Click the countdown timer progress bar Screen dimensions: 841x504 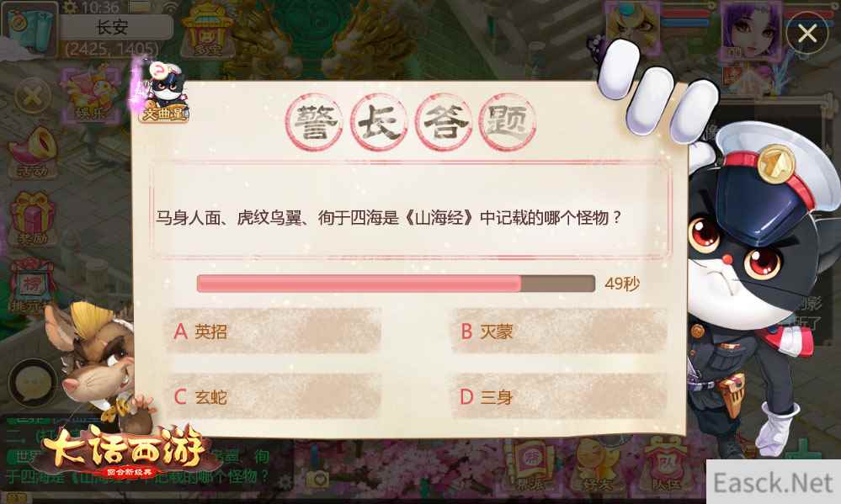coord(396,283)
